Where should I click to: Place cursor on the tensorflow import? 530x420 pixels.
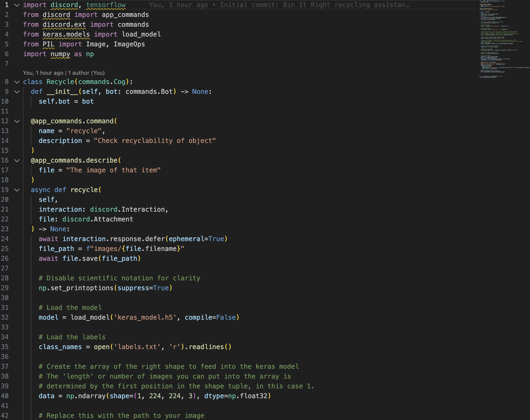tap(106, 5)
